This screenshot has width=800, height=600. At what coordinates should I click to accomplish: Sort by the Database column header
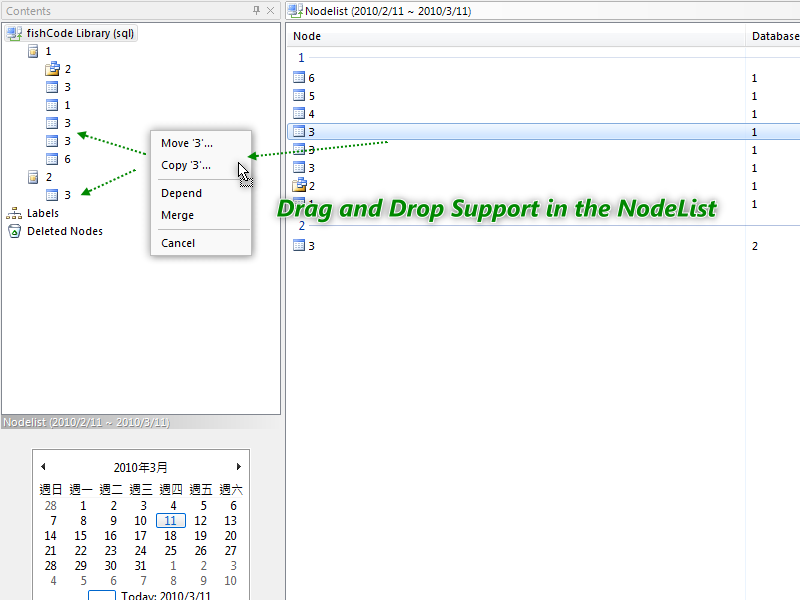tap(774, 36)
